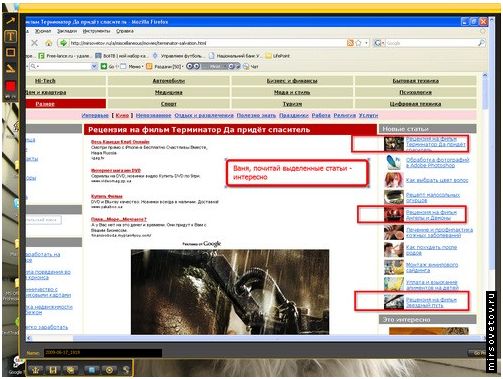
Task: Click the browser horizontal scrollbar
Action: (255, 338)
